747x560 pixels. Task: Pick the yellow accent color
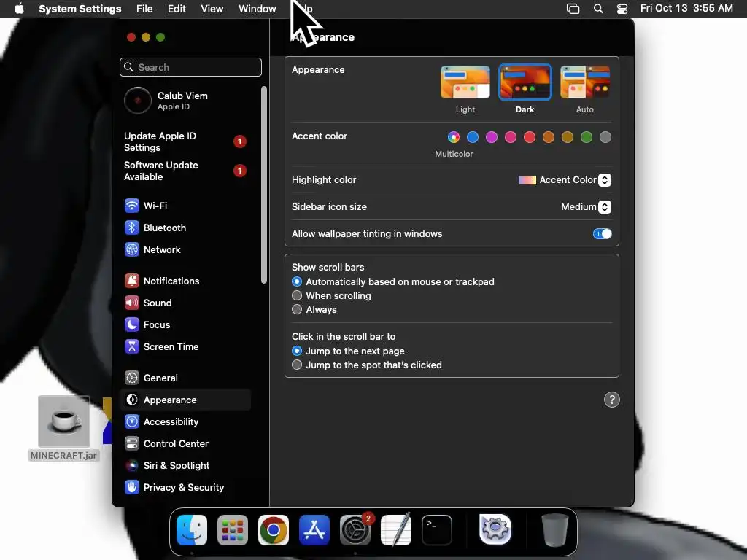click(x=568, y=137)
